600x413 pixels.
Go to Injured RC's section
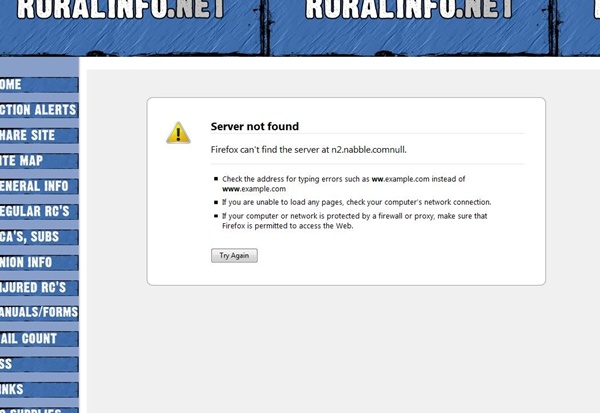point(36,288)
